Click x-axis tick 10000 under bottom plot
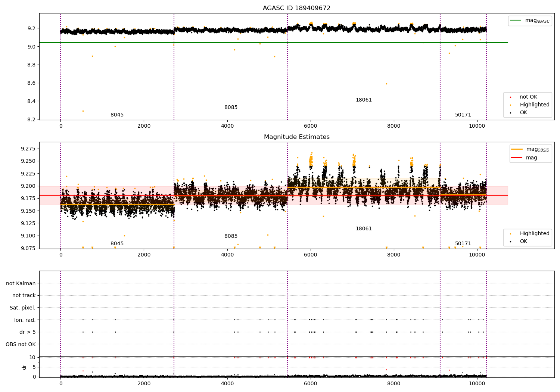Image resolution: width=560 pixels, height=392 pixels. (477, 383)
